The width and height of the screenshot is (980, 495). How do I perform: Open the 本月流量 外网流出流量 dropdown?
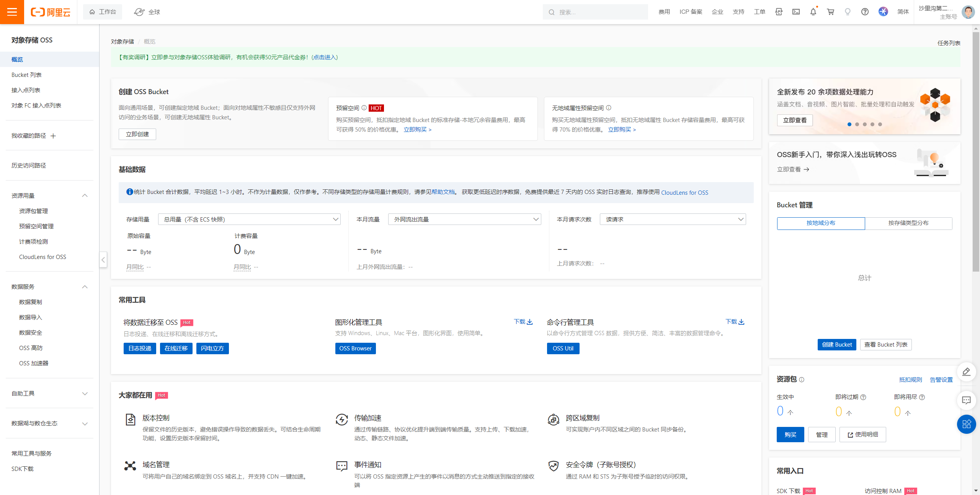click(x=464, y=219)
